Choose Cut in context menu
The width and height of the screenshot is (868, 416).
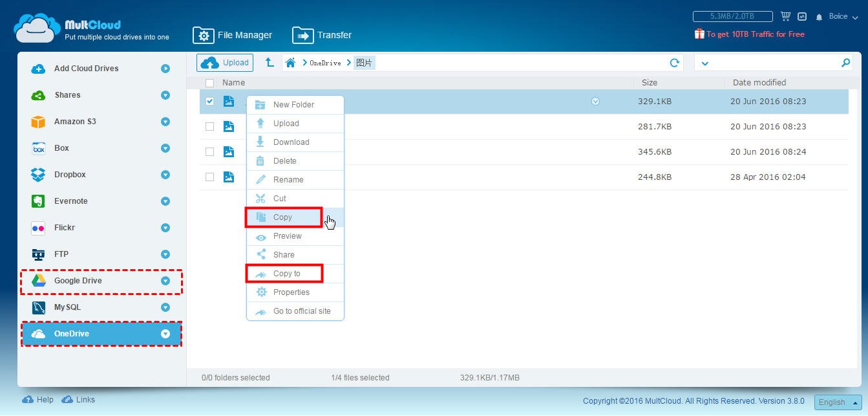pyautogui.click(x=295, y=199)
